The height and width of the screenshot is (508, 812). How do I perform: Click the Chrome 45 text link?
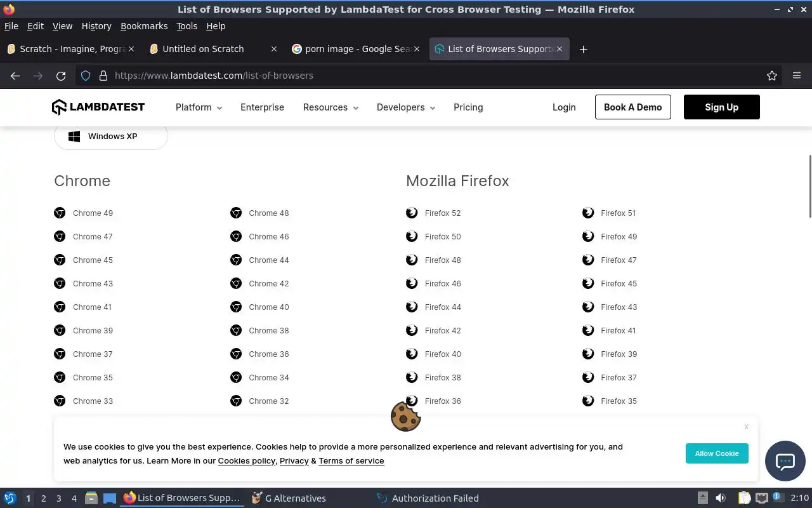93,260
